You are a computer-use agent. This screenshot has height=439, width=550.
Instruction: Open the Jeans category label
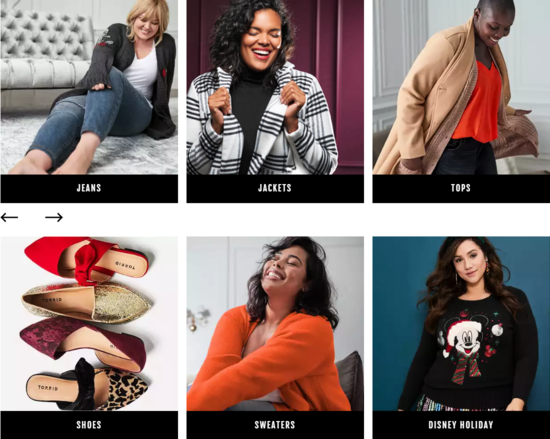(89, 188)
